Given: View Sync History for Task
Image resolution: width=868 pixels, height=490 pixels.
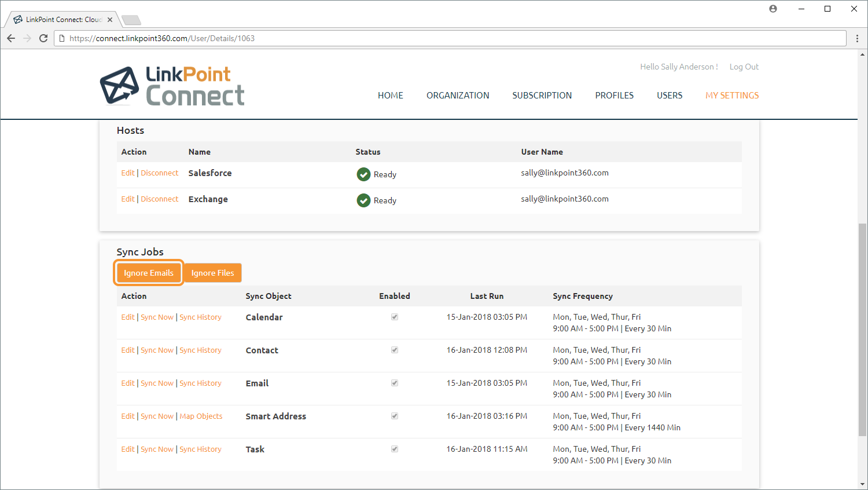Looking at the screenshot, I should tap(201, 449).
